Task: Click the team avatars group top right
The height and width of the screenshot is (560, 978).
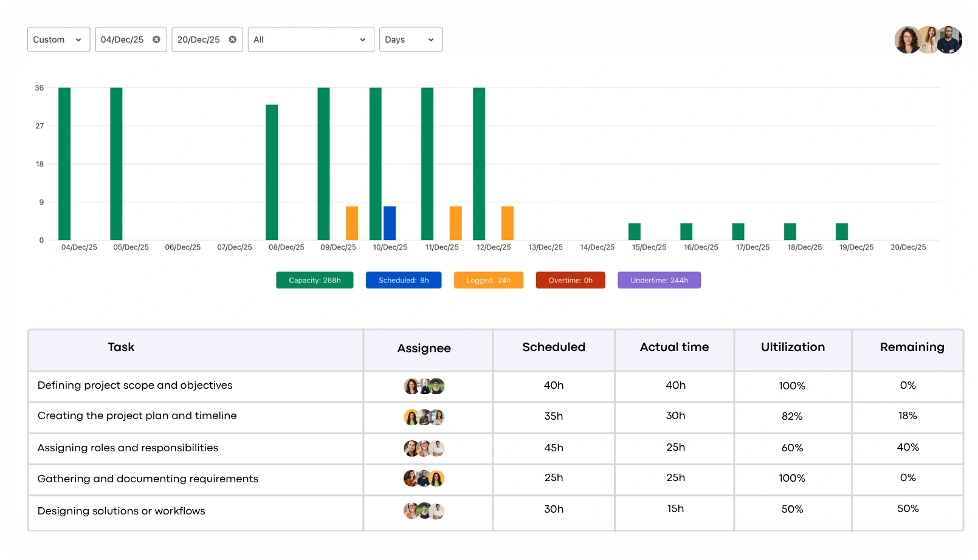Action: [928, 39]
